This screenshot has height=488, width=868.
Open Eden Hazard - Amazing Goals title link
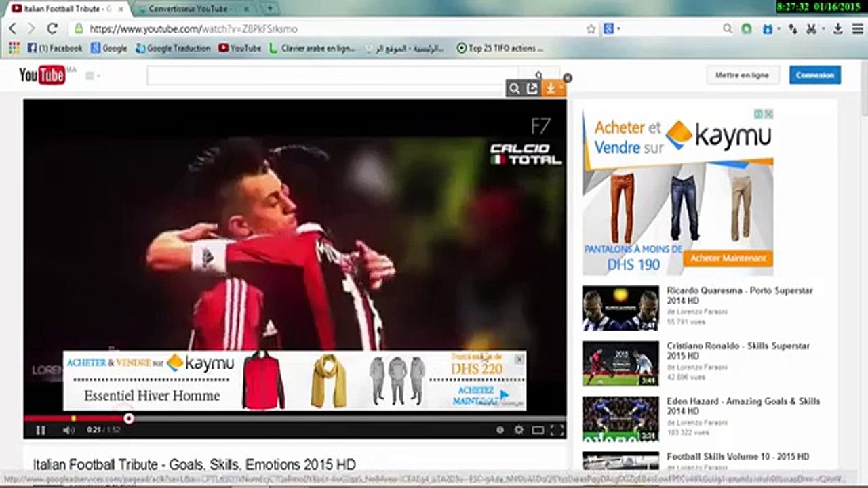(x=743, y=406)
